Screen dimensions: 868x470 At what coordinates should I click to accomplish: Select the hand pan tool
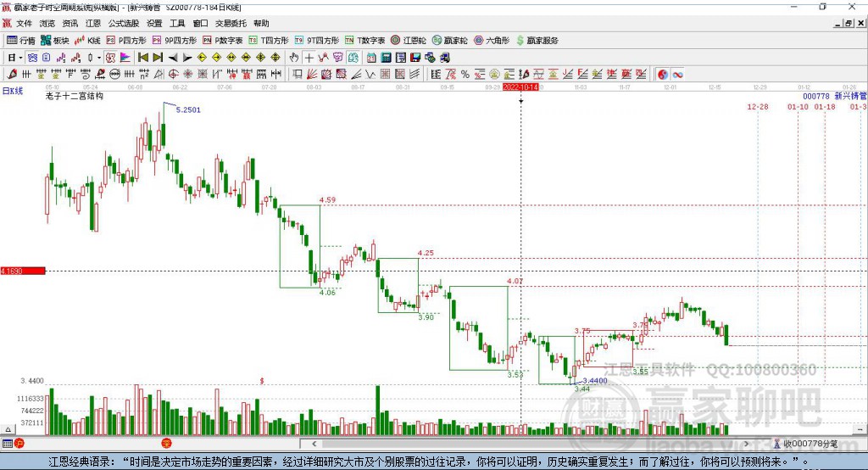[294, 58]
